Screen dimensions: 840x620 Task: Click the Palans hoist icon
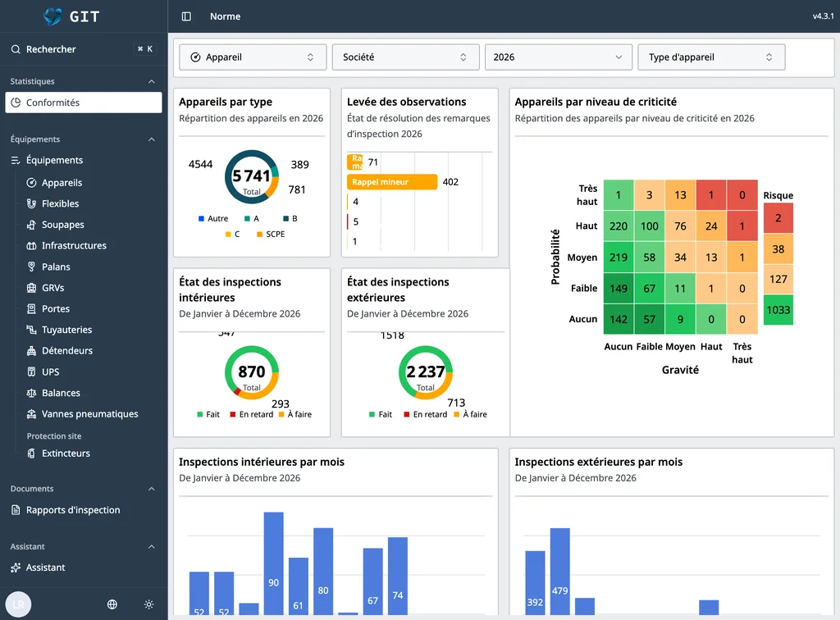click(x=32, y=267)
